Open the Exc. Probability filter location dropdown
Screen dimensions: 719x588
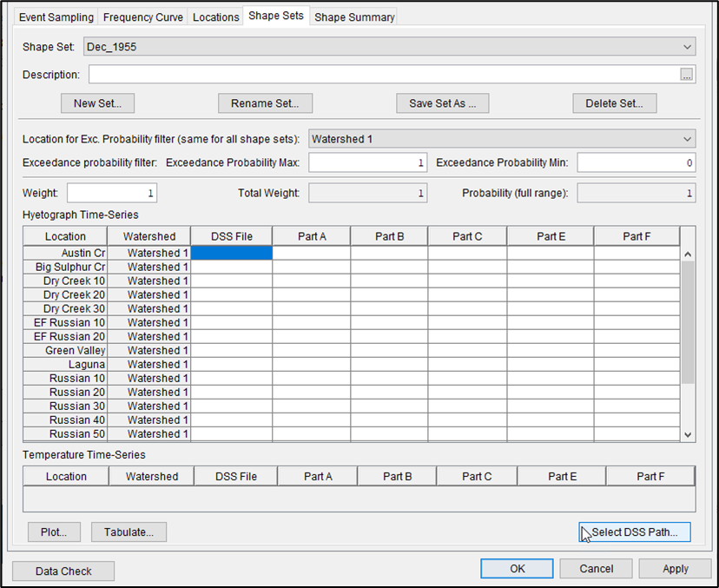point(689,138)
